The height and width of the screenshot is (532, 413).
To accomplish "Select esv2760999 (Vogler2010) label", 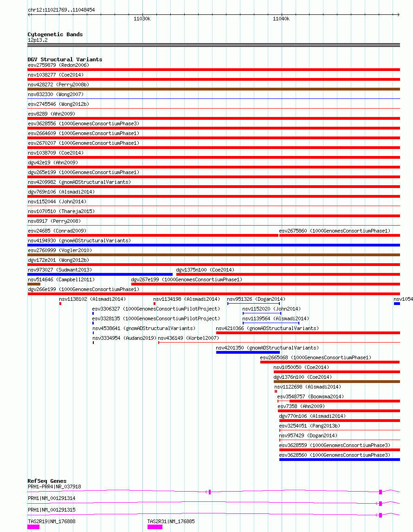I will pyautogui.click(x=60, y=250).
